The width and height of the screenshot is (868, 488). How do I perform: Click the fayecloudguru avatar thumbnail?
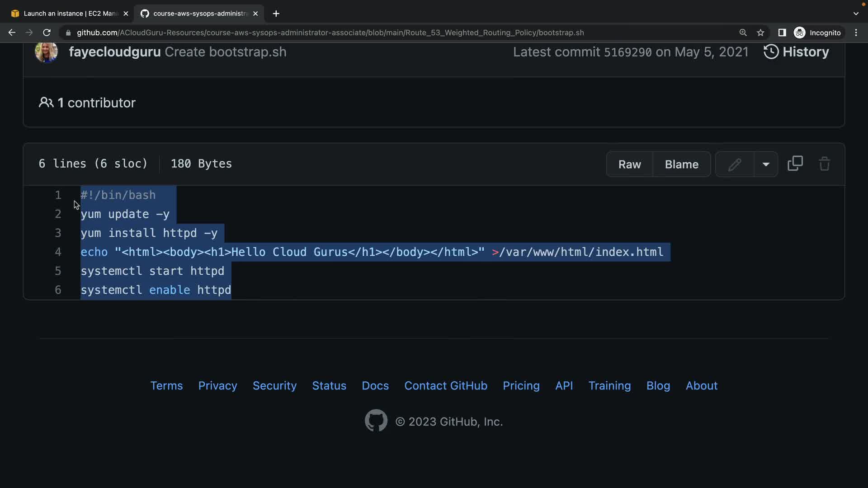pyautogui.click(x=46, y=52)
